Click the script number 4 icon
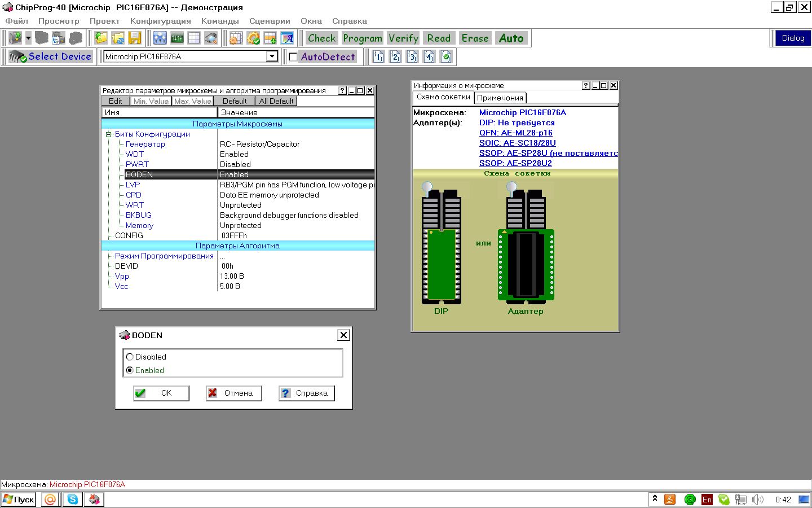This screenshot has width=812, height=508. point(429,56)
